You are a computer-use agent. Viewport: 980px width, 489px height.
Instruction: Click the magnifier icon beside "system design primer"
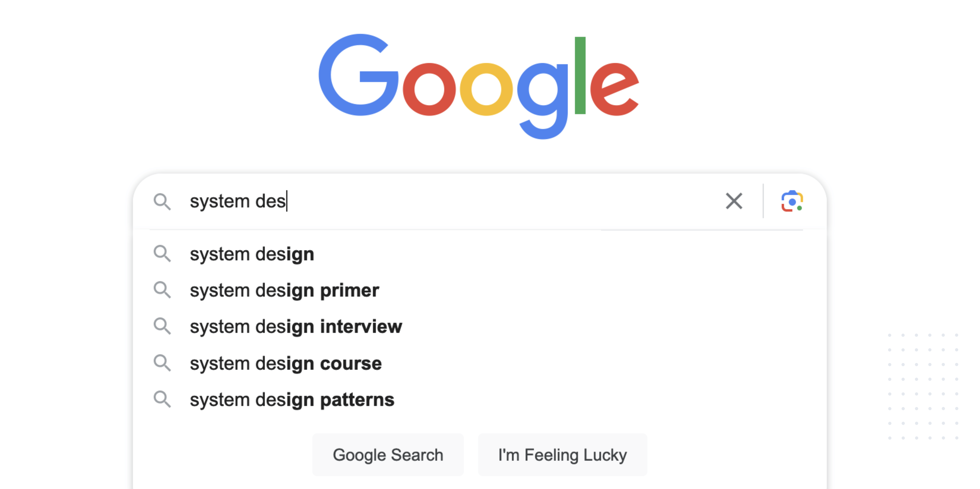click(x=162, y=290)
